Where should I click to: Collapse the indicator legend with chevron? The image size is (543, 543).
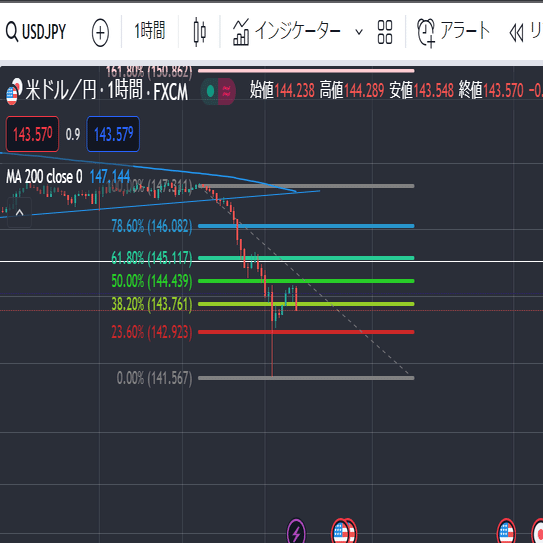click(x=19, y=212)
